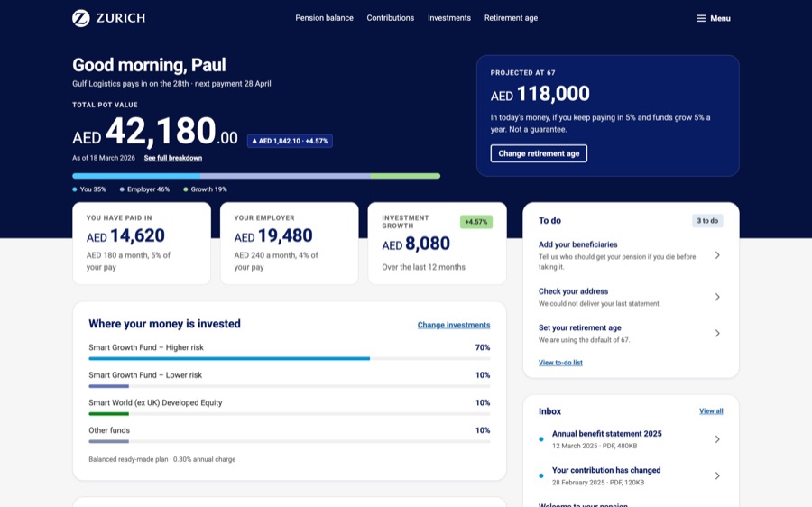The width and height of the screenshot is (812, 507).
Task: Click the You 35% legend dot
Action: tap(75, 189)
